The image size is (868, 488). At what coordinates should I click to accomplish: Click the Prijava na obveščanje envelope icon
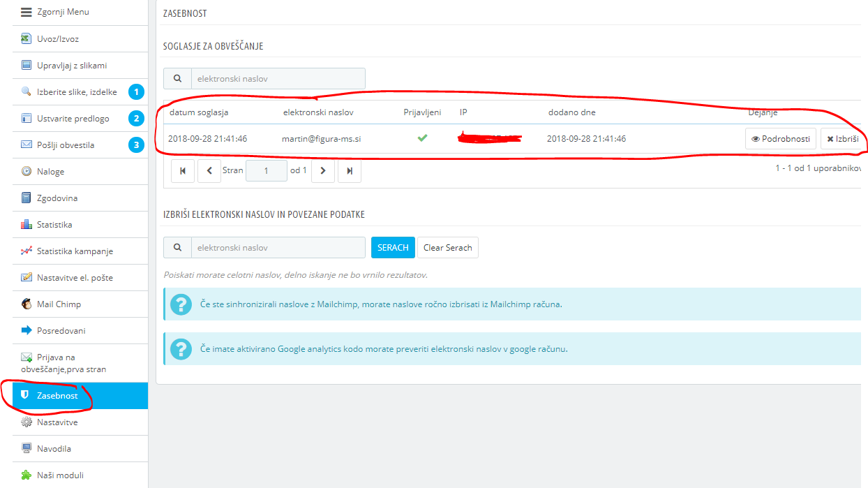(x=27, y=357)
